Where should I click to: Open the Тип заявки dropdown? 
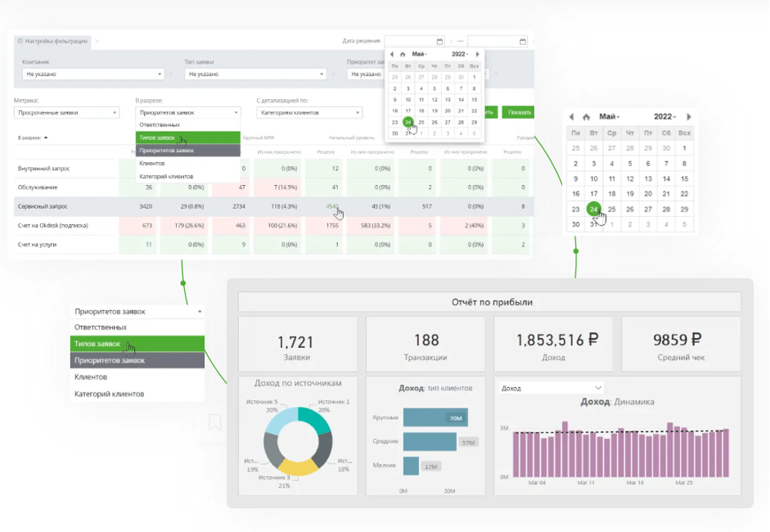(x=322, y=74)
